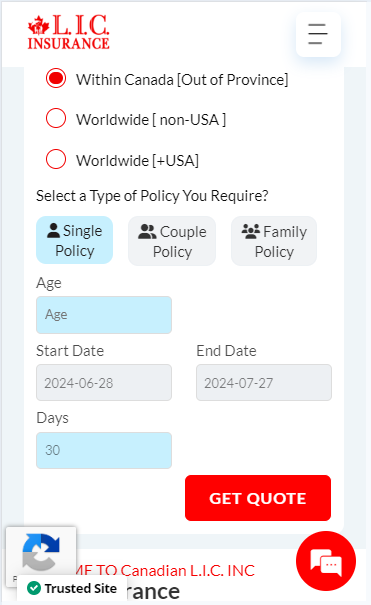371x605 pixels.
Task: Focus the Days input field
Action: (104, 450)
